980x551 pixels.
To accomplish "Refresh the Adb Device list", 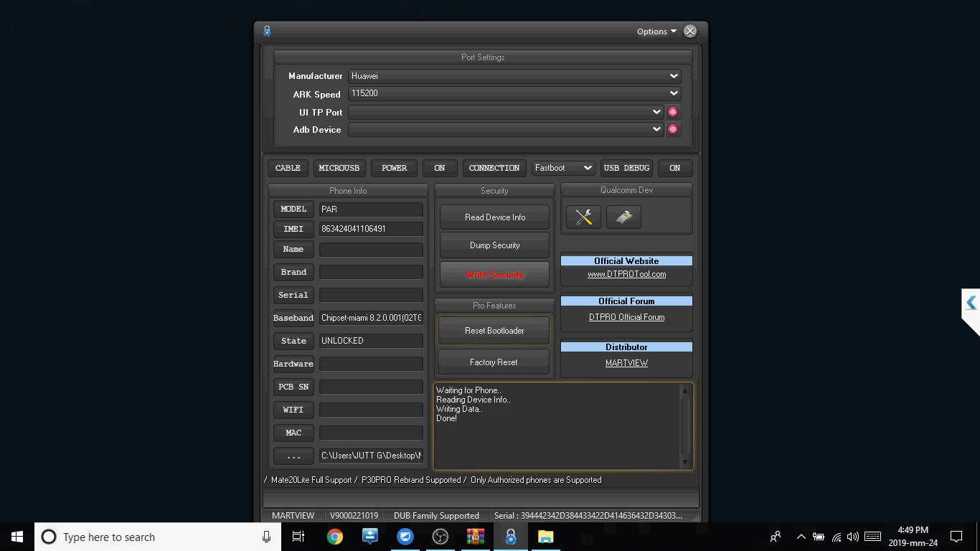I will click(673, 129).
